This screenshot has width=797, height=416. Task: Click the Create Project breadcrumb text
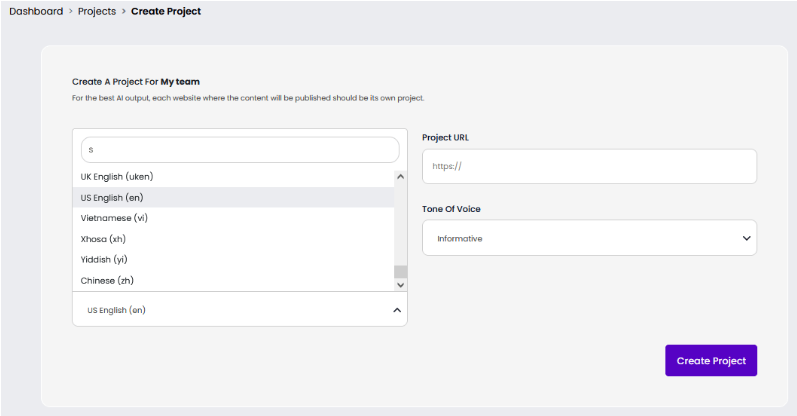165,12
